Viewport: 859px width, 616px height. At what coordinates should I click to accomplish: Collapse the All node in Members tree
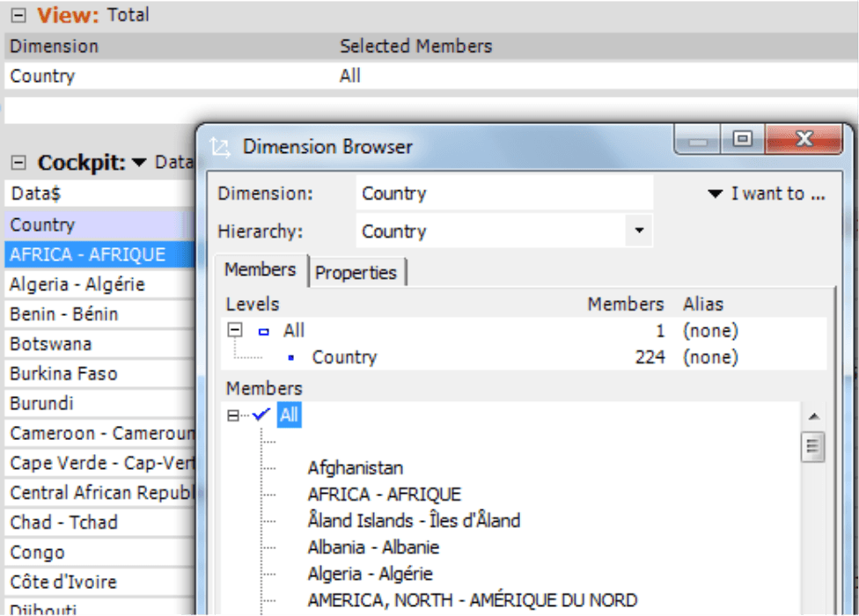(233, 415)
